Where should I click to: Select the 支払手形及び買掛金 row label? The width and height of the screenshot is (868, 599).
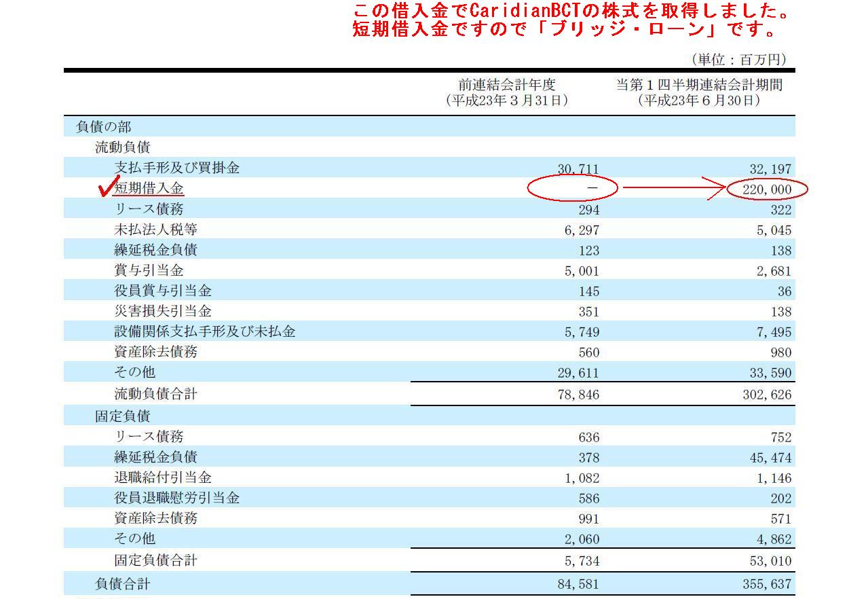point(176,168)
